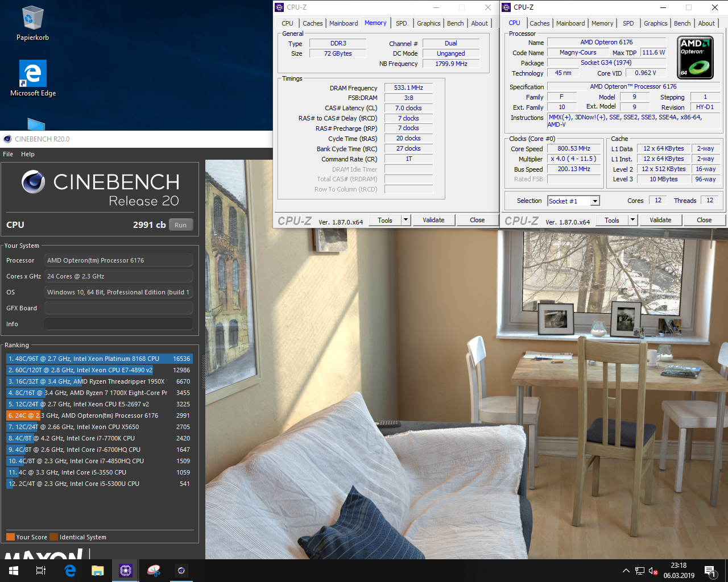Select ranking entry Xeon Platinum 8168

[100, 359]
